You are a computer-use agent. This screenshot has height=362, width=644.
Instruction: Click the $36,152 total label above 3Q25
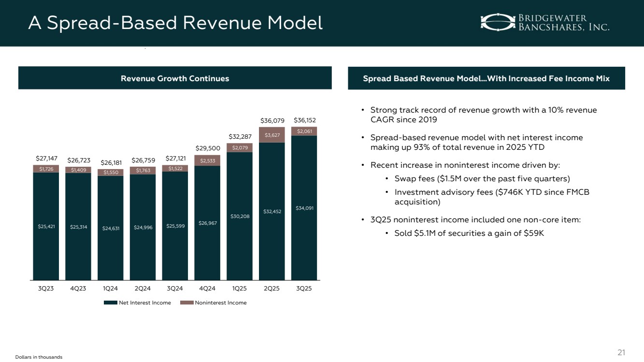(304, 120)
